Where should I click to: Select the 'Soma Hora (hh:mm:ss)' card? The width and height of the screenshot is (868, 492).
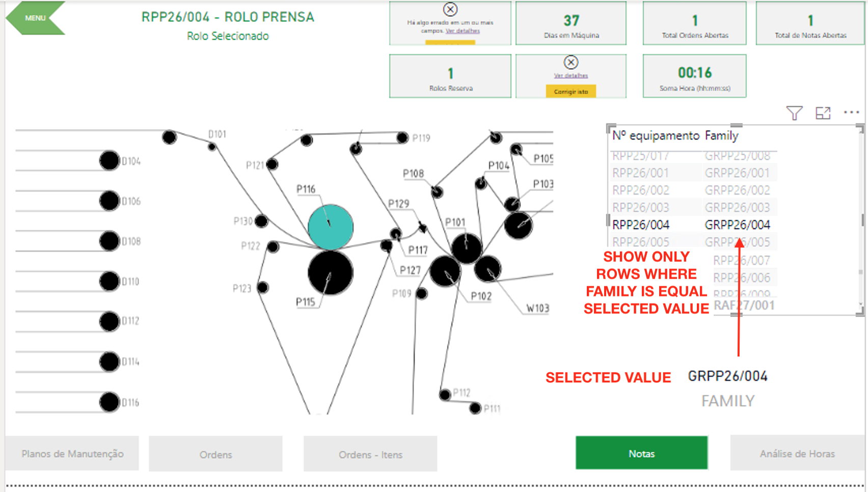pos(695,76)
